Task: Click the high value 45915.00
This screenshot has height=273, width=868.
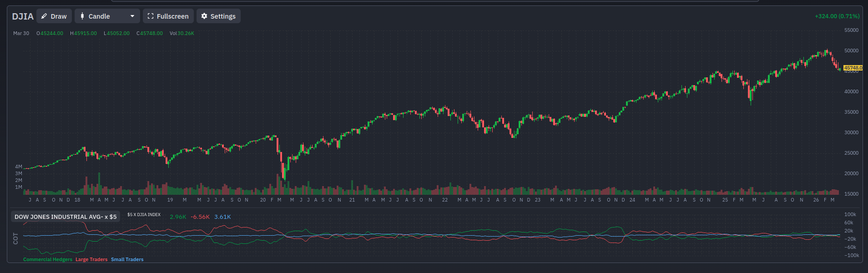Action: pyautogui.click(x=86, y=33)
